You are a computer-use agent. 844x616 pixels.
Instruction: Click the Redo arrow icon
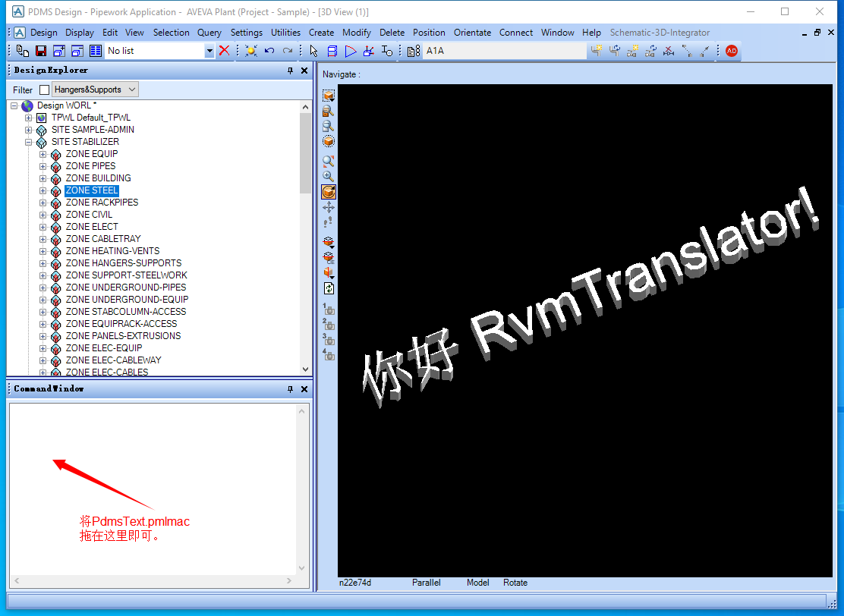(x=288, y=51)
